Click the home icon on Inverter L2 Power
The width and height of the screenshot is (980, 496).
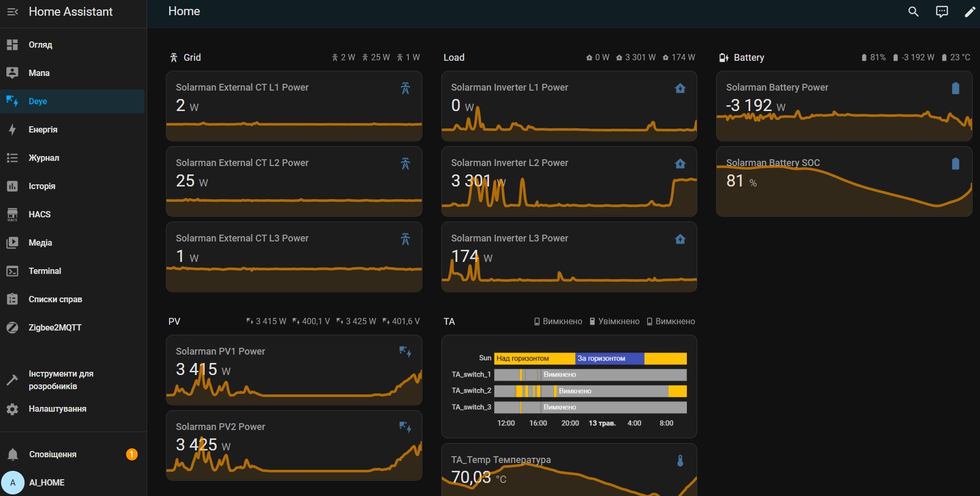680,164
